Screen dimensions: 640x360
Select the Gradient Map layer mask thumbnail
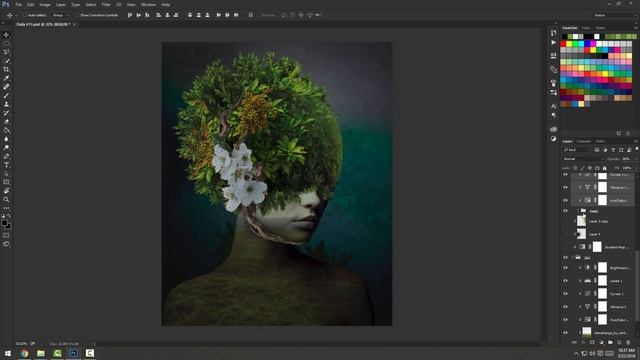click(x=597, y=247)
